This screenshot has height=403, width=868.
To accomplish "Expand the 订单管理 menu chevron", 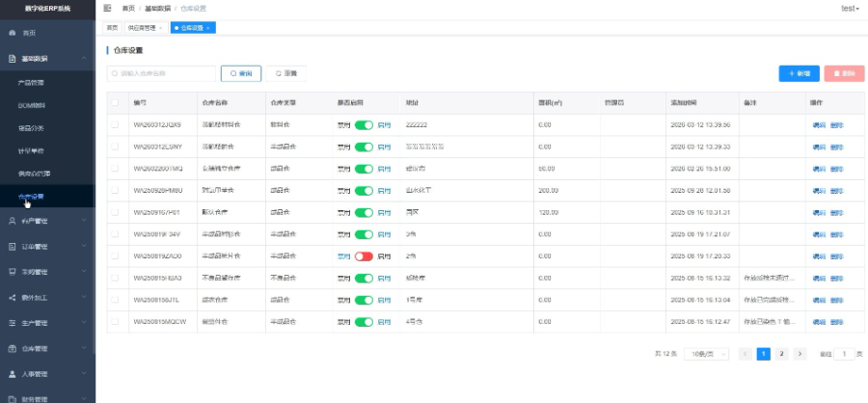I will [x=84, y=246].
